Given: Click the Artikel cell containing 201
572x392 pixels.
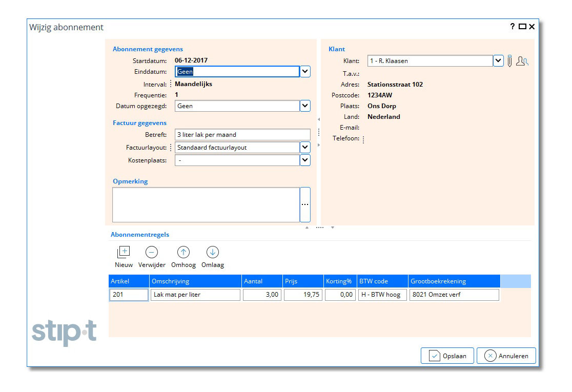Looking at the screenshot, I should (x=128, y=295).
